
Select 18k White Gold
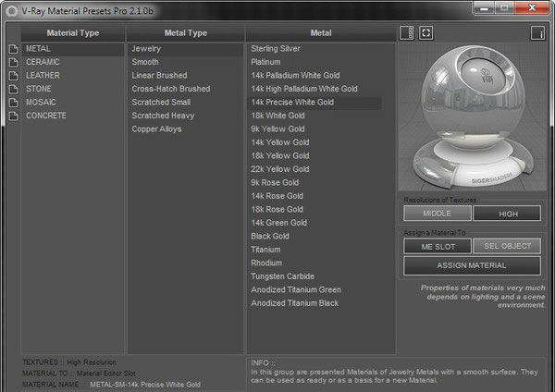[315, 116]
